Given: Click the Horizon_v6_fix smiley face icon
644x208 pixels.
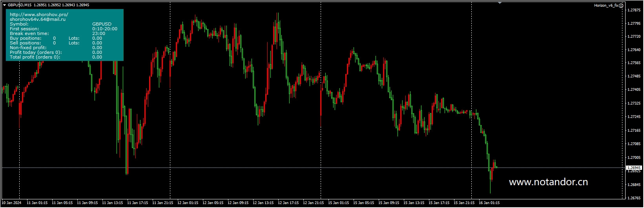Looking at the screenshot, I should [621, 6].
